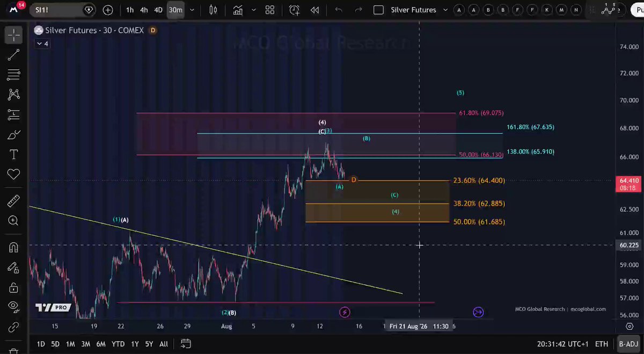Image resolution: width=644 pixels, height=354 pixels.
Task: Open the indicator templates grid
Action: [x=270, y=10]
